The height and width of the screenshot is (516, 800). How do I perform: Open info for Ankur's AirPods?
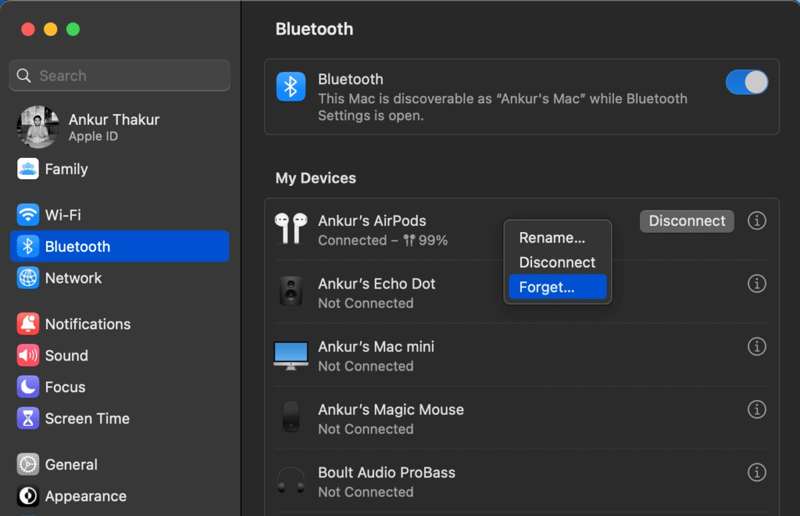pyautogui.click(x=757, y=220)
